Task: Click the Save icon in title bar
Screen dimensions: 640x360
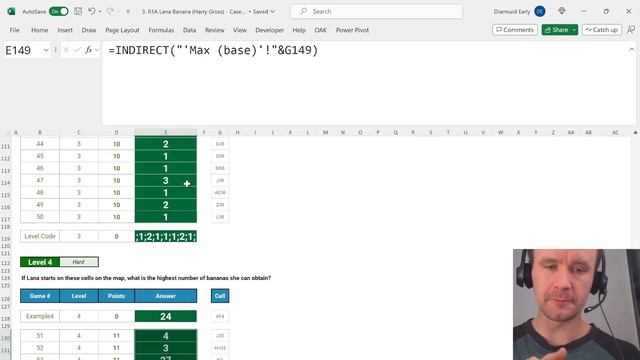Action: pyautogui.click(x=78, y=11)
